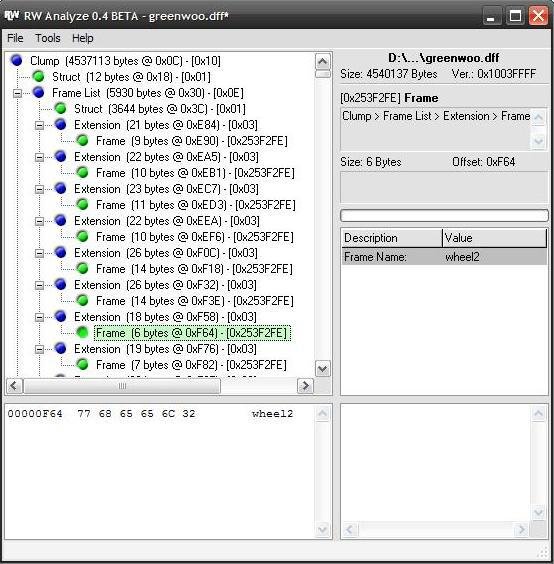The image size is (554, 564).
Task: Select the Frame Name wheel2 row
Action: pyautogui.click(x=444, y=257)
